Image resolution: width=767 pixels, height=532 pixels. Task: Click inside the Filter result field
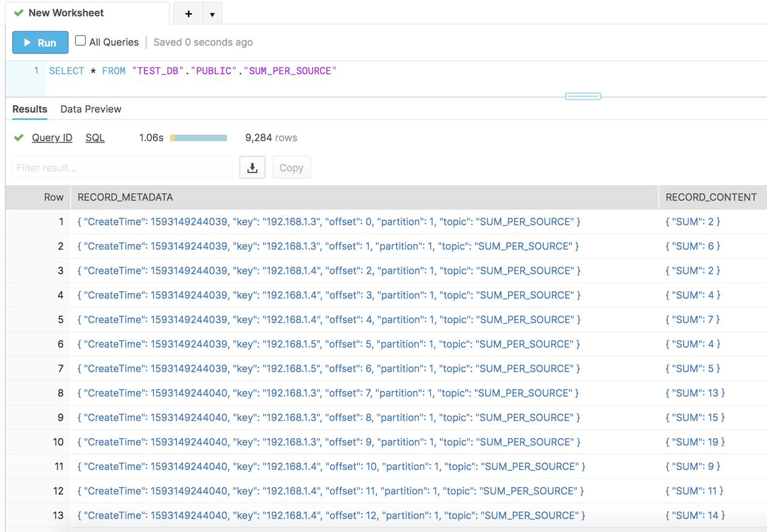pos(121,167)
